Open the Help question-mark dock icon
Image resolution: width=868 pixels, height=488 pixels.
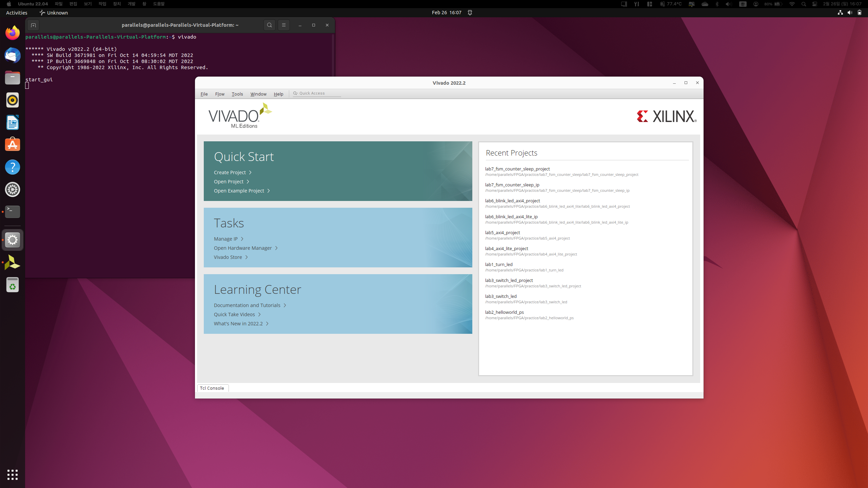[x=13, y=167]
